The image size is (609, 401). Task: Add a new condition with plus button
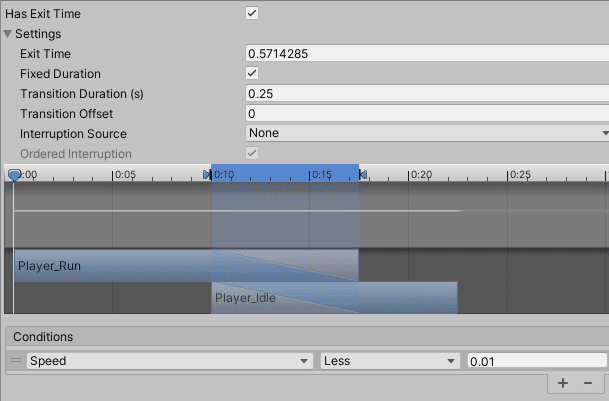tap(563, 383)
